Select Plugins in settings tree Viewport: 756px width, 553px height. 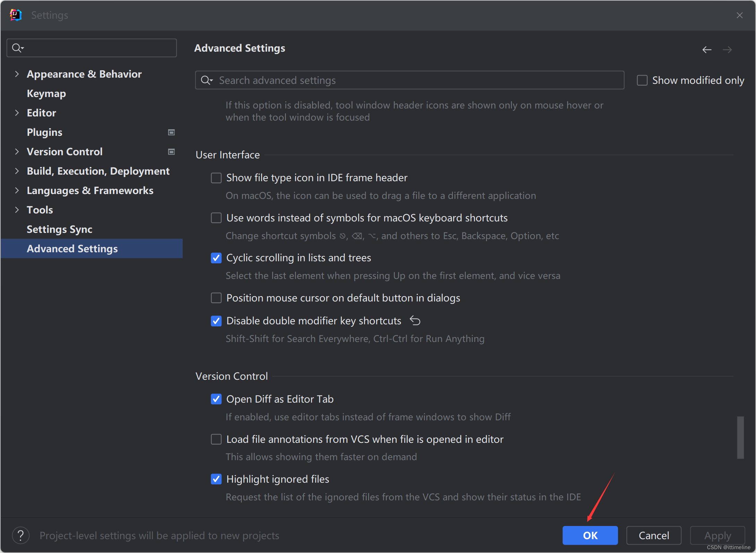(x=45, y=132)
